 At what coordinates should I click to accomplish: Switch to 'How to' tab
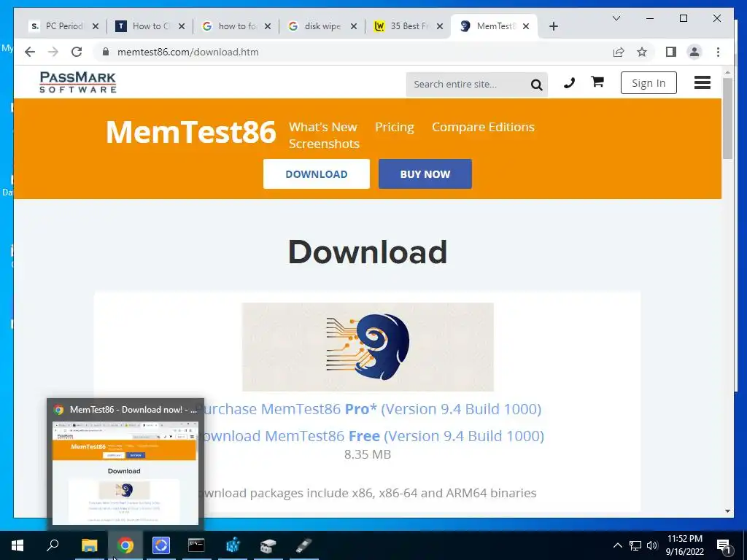click(x=150, y=26)
